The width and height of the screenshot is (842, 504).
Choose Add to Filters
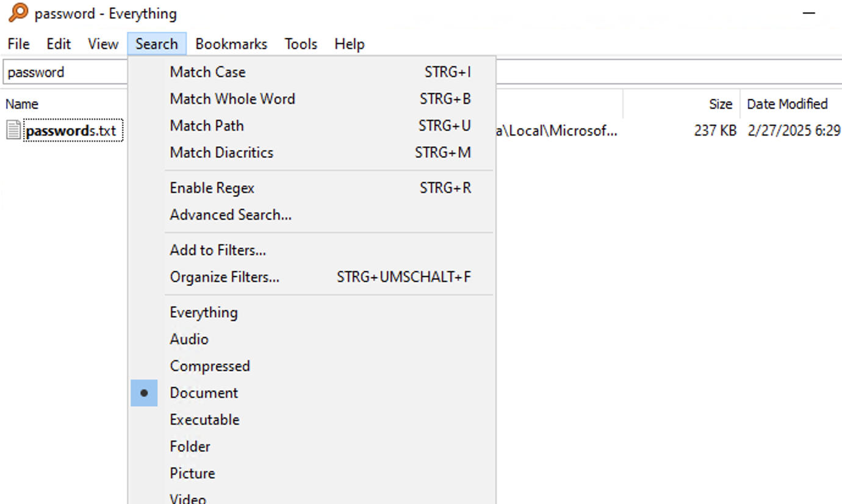pos(312,250)
